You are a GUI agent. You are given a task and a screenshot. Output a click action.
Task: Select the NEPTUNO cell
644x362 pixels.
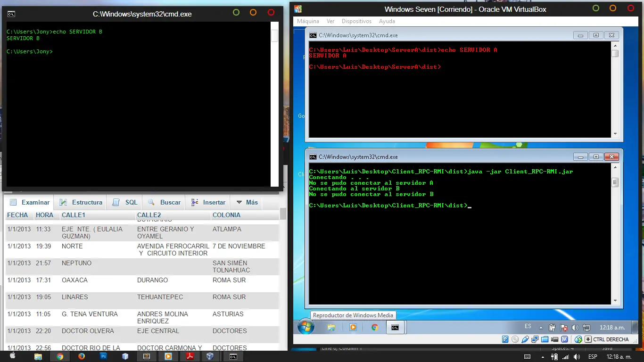tap(76, 263)
